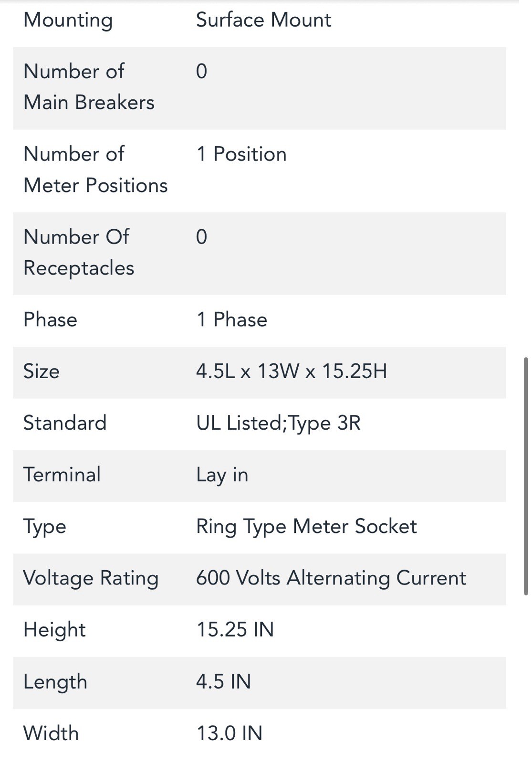Viewport: 532px width, 764px height.
Task: Click 'UL Listed;Type 3R' standard value
Action: (x=278, y=423)
